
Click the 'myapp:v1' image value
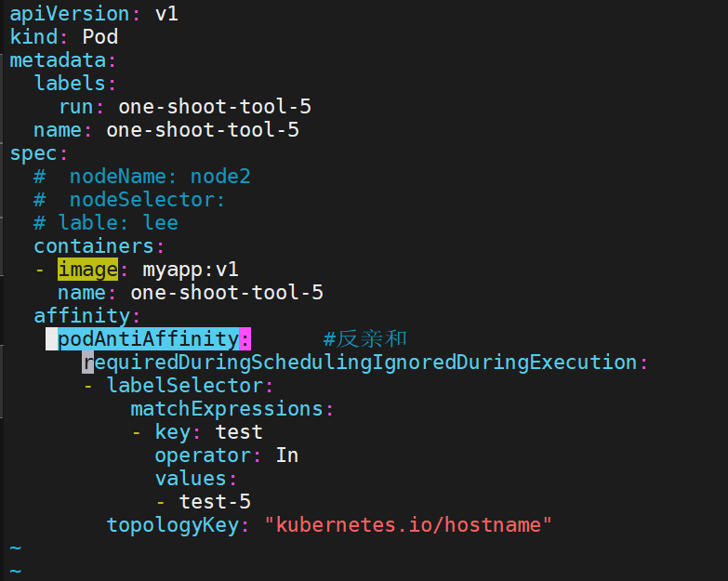point(191,270)
